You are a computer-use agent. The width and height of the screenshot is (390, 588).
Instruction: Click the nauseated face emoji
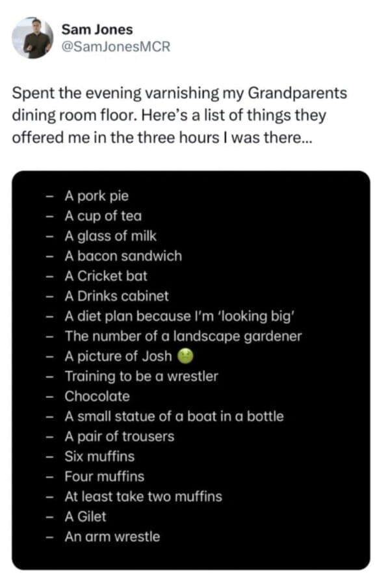tap(185, 356)
